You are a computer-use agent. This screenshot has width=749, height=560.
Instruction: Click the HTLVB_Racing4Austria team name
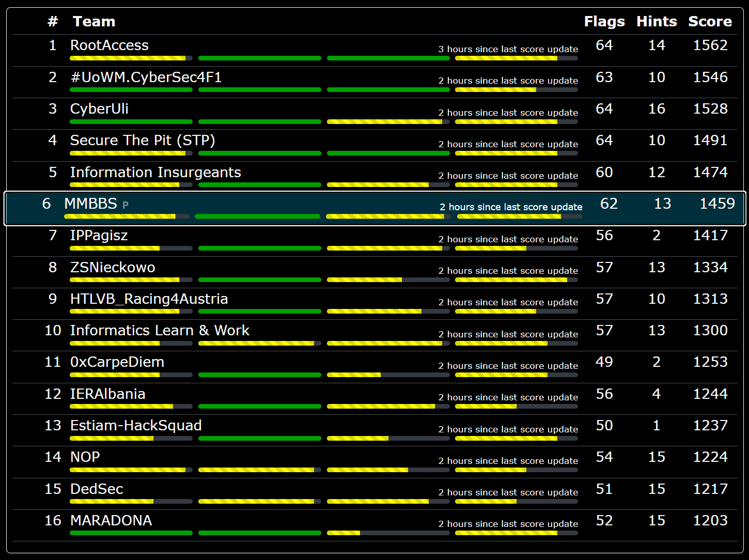[149, 299]
